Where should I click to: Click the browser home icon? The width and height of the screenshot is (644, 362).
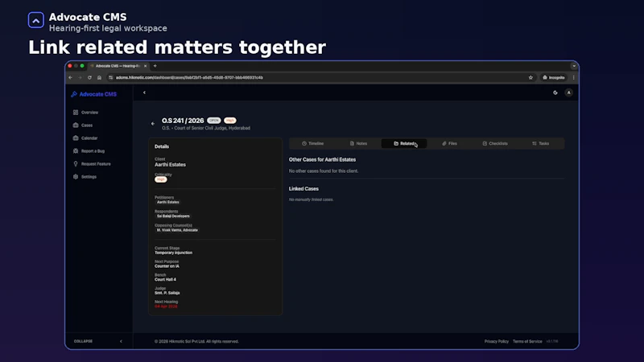99,77
